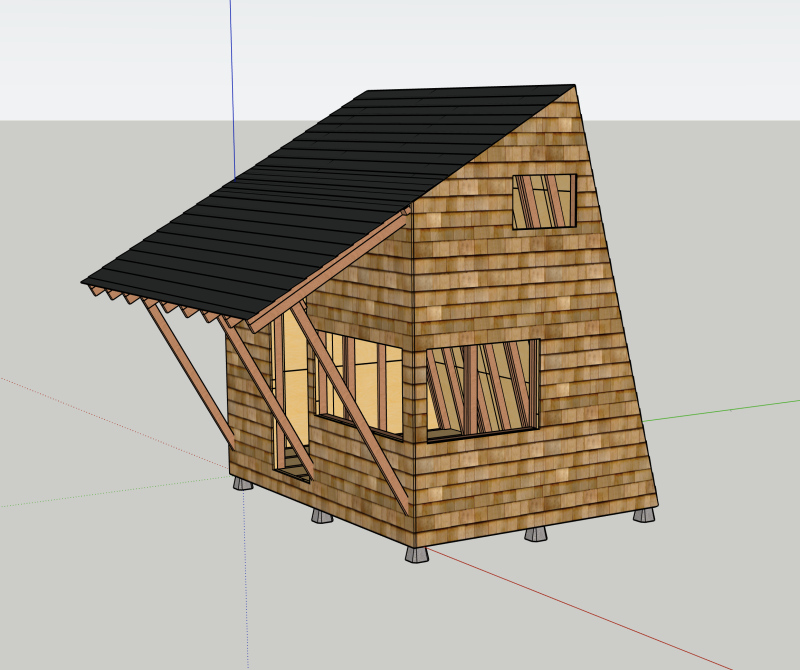Select the black sloped roof surface
Viewport: 800px width, 670px height.
pos(327,204)
